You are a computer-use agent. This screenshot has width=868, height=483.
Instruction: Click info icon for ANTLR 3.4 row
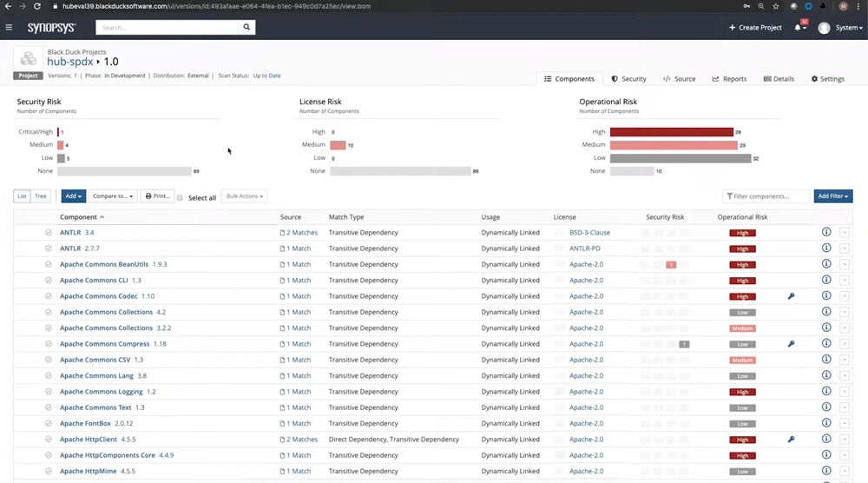click(x=826, y=232)
